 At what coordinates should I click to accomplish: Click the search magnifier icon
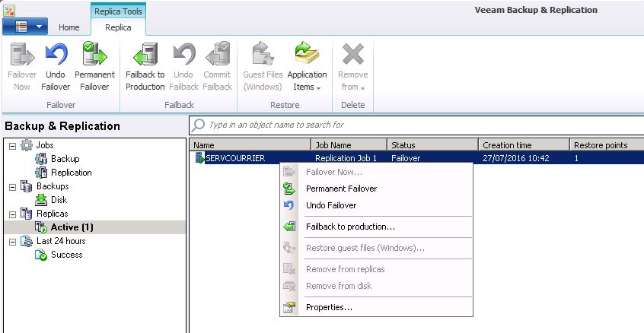point(199,125)
